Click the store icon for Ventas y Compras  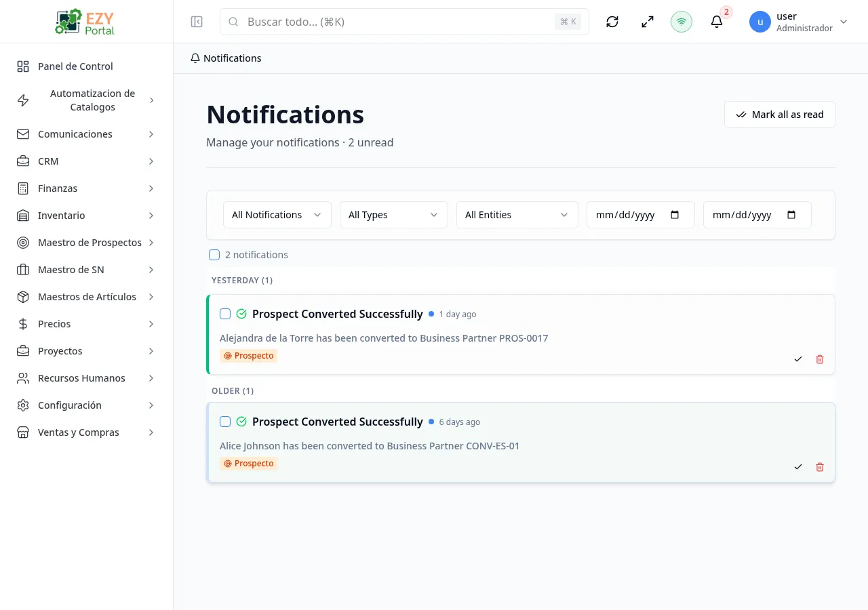click(x=23, y=432)
